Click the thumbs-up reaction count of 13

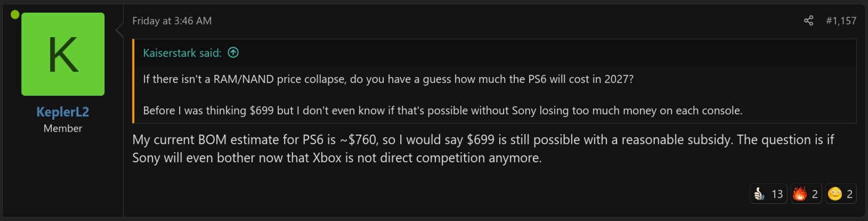[777, 194]
